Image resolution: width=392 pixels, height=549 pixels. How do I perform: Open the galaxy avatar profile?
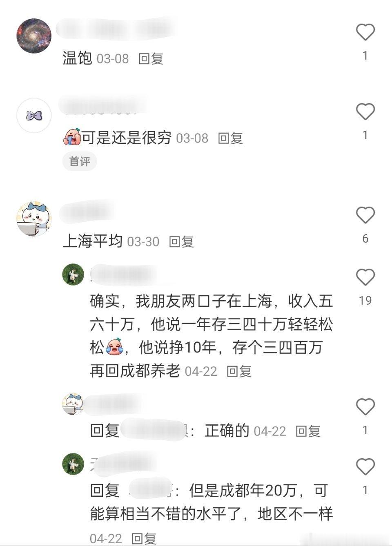34,36
